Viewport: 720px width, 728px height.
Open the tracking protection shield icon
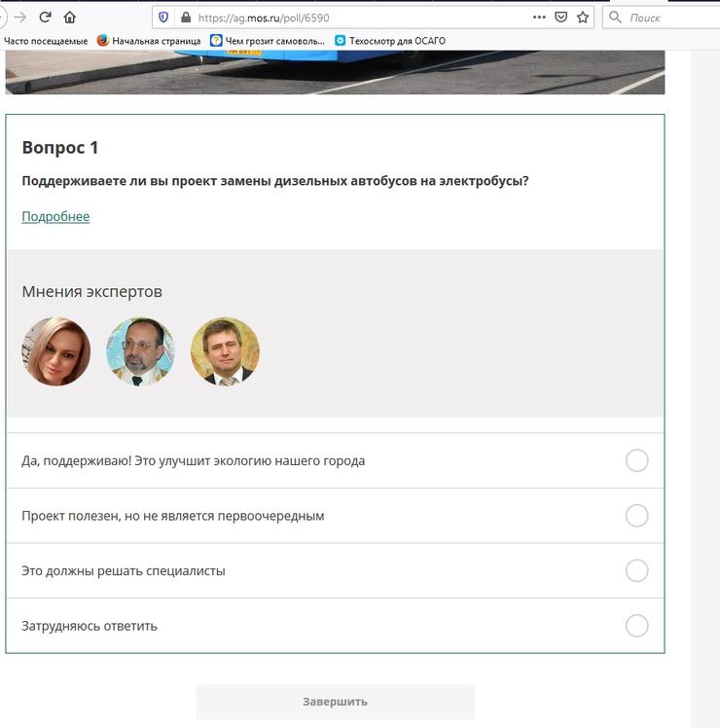tap(163, 18)
